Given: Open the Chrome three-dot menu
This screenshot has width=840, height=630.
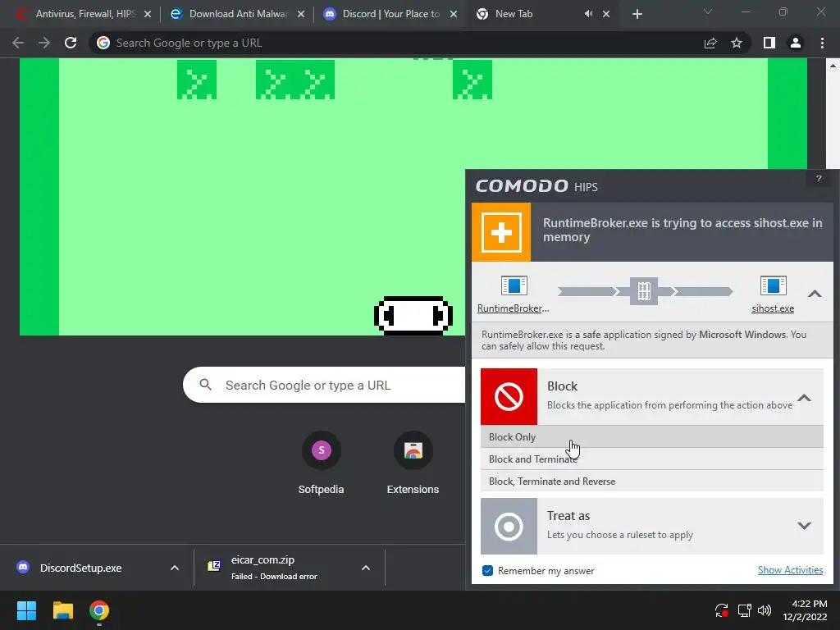Looking at the screenshot, I should [822, 43].
